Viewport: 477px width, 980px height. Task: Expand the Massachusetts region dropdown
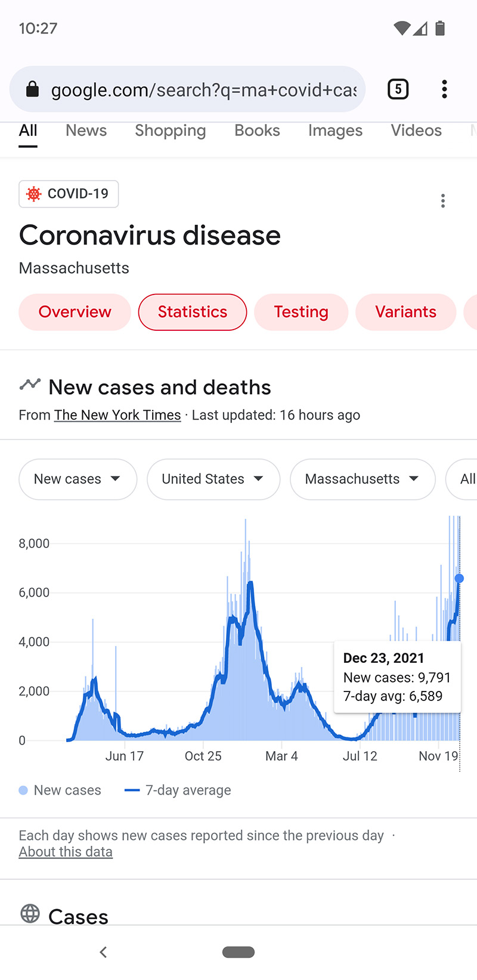coord(362,479)
